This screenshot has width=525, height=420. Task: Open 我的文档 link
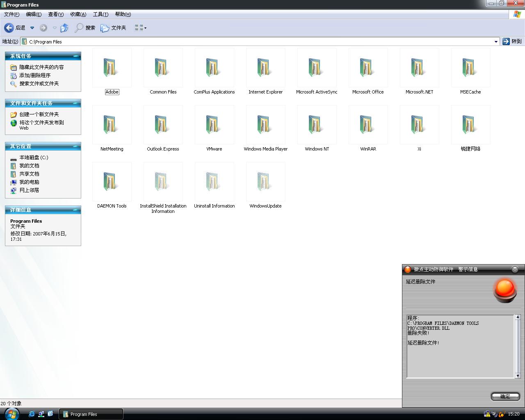tap(29, 166)
